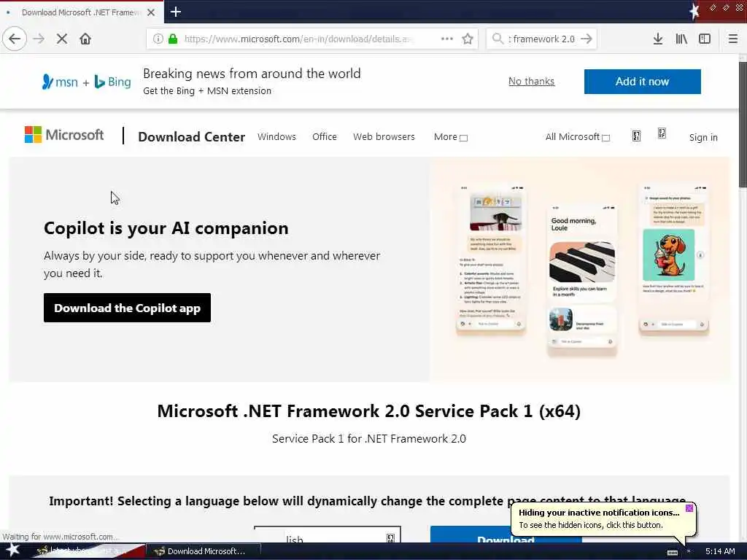The width and height of the screenshot is (747, 560).
Task: Show site information via the info icon
Action: click(158, 39)
